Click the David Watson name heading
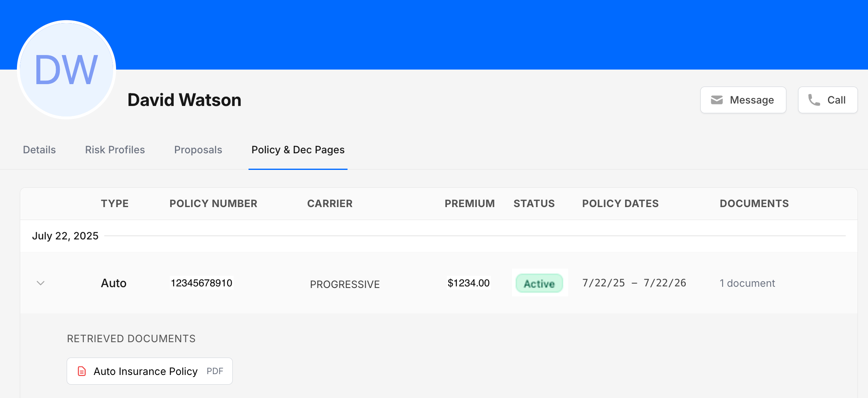The height and width of the screenshot is (398, 868). click(184, 100)
